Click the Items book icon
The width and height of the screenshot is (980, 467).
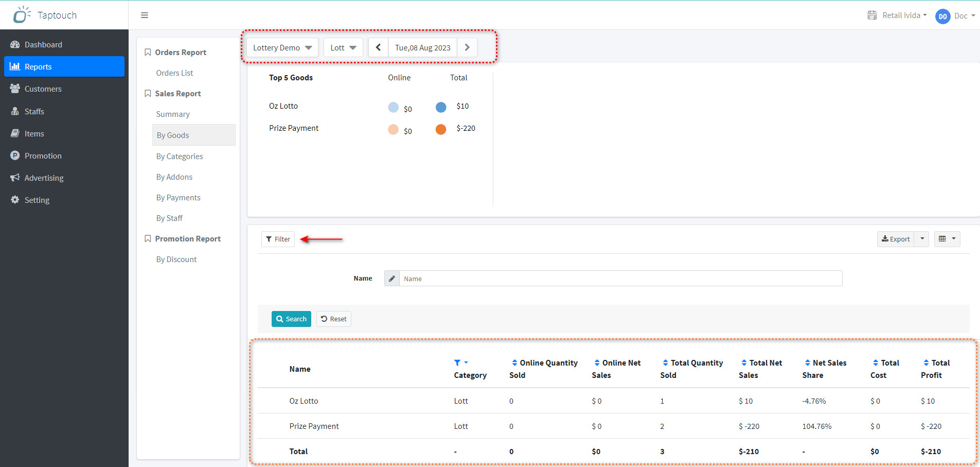[x=15, y=133]
